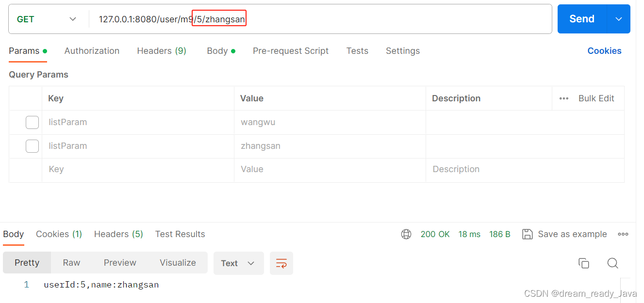Open the Cookies link
The height and width of the screenshot is (303, 644).
point(604,51)
